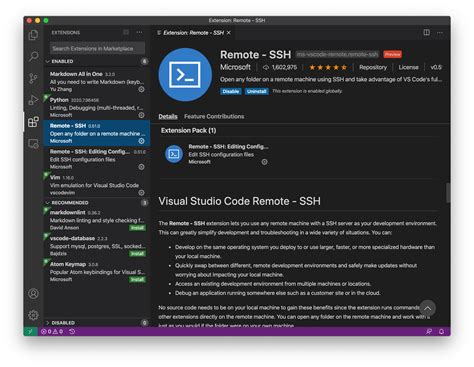
Task: Open the Run and Debug view
Action: (33, 100)
